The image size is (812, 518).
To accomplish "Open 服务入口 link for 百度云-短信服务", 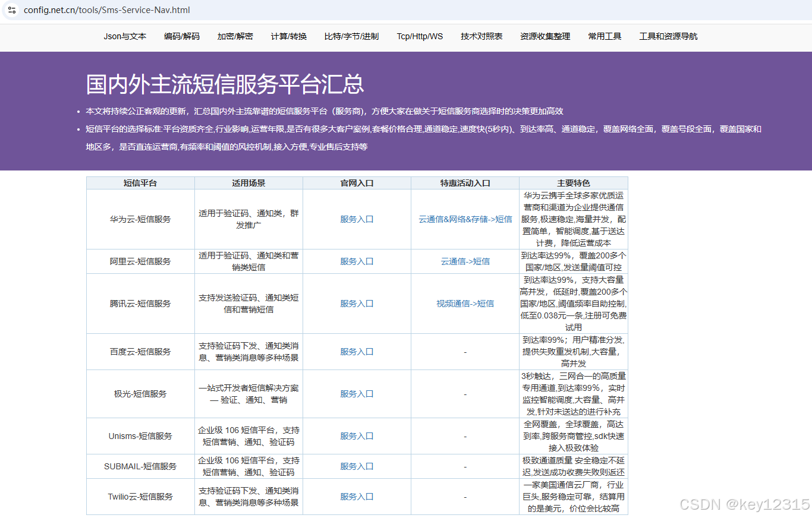I will coord(357,352).
